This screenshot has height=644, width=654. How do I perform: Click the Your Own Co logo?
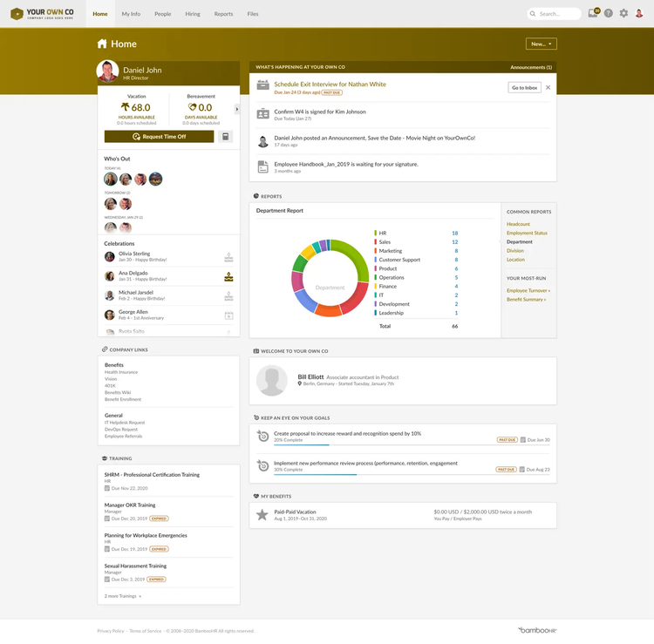click(x=42, y=14)
